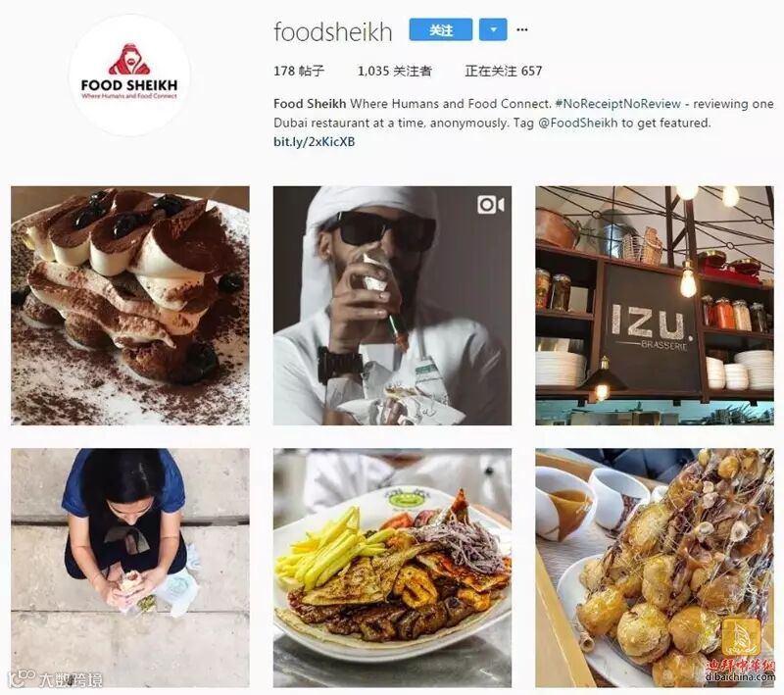Viewport: 784px width, 695px height.
Task: Open the three-dots more options menu
Action: coord(522,29)
